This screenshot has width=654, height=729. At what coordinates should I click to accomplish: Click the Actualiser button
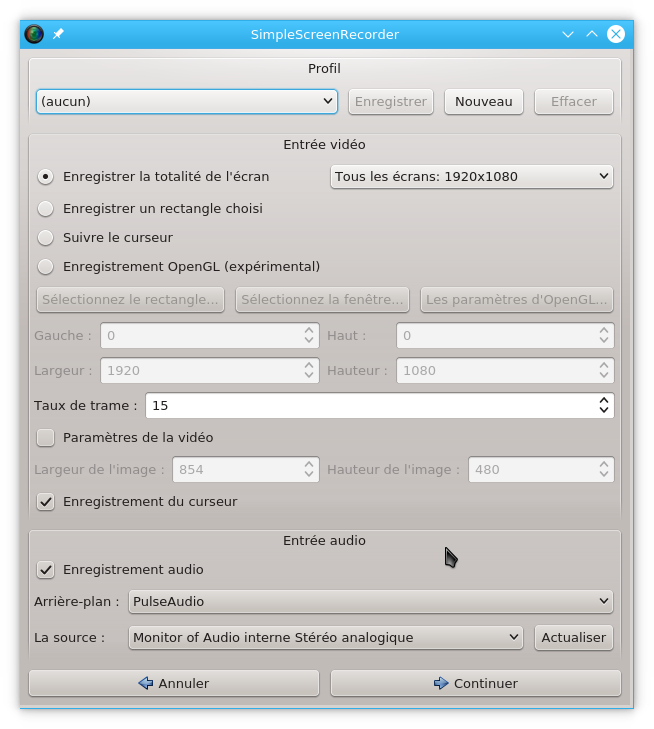pyautogui.click(x=574, y=637)
